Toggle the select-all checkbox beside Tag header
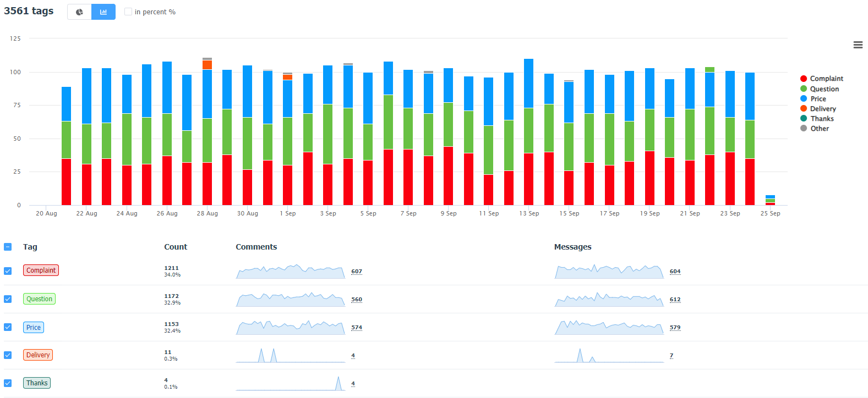 [x=8, y=247]
